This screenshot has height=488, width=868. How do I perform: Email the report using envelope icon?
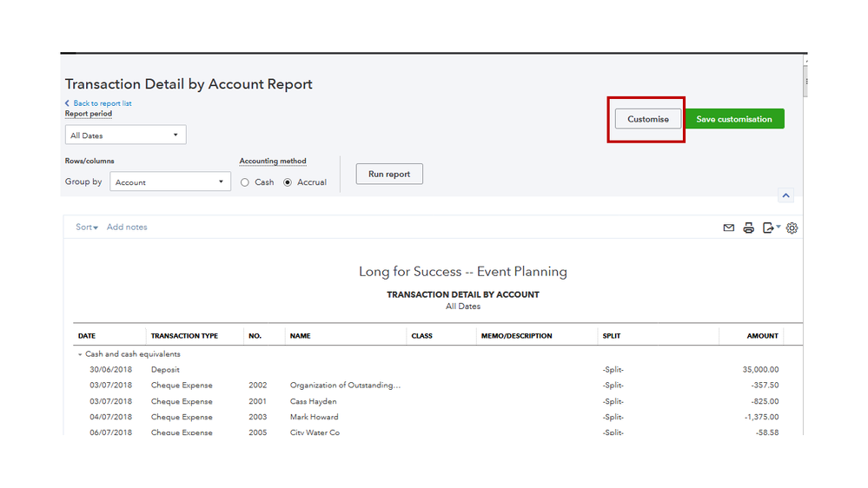(x=729, y=228)
